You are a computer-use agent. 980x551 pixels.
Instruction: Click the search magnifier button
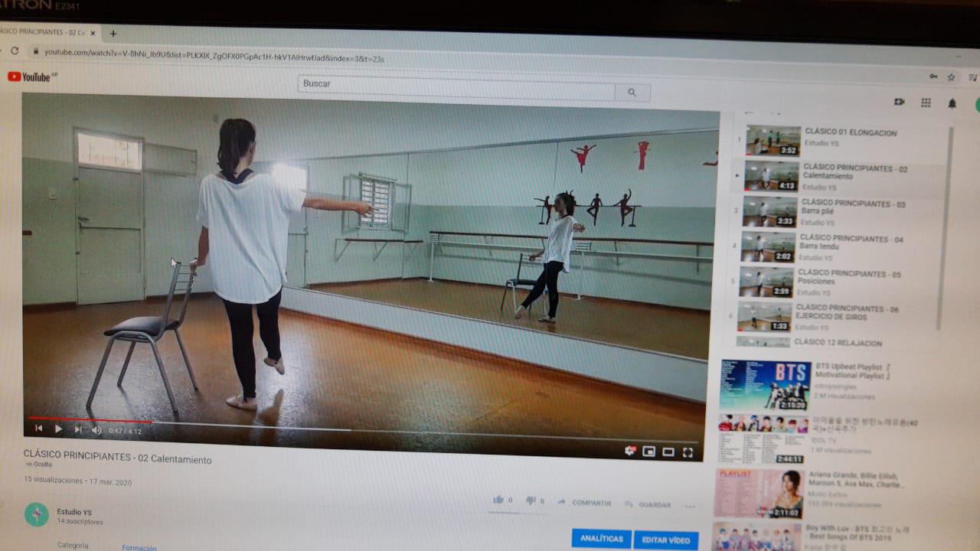tap(632, 93)
